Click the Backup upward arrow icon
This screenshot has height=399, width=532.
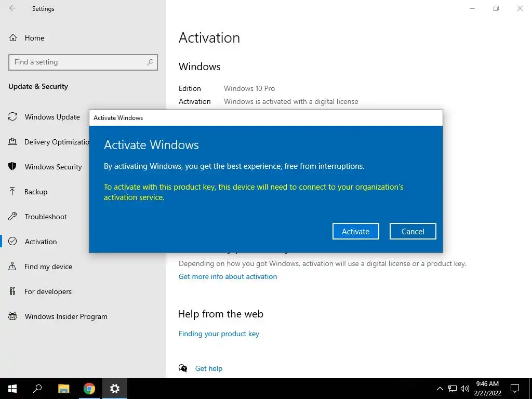[x=12, y=191]
